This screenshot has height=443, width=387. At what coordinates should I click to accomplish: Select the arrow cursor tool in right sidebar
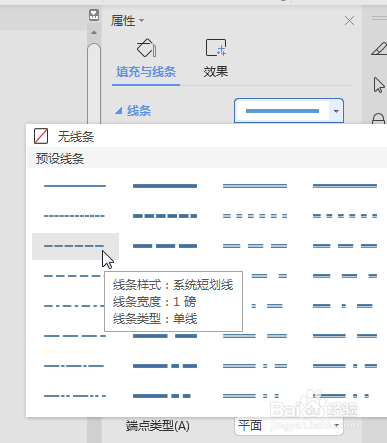[379, 85]
